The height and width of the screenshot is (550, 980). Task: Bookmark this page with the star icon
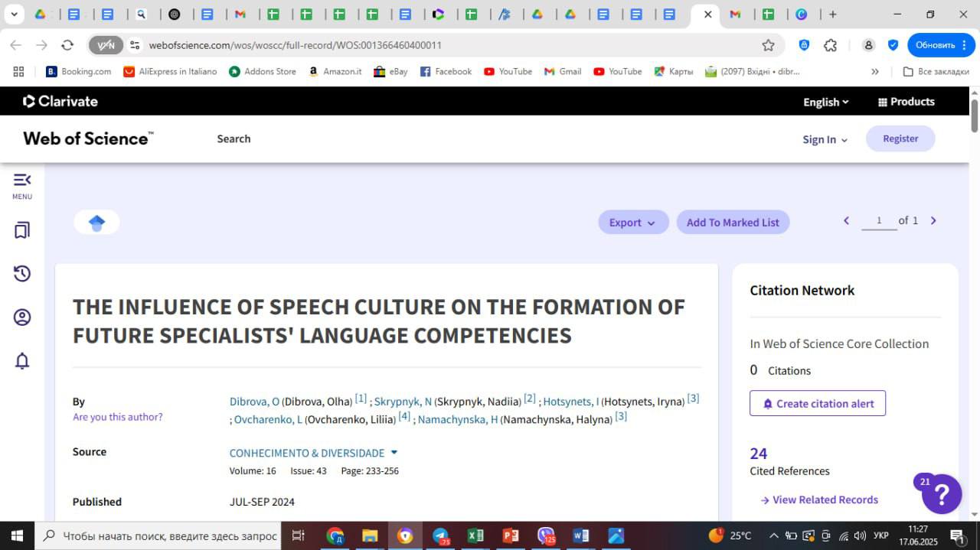click(768, 45)
